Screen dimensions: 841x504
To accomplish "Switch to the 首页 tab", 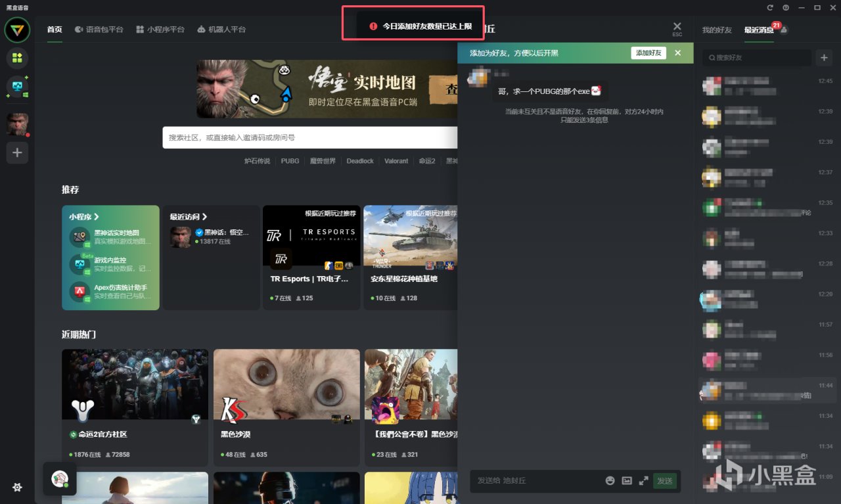I will coord(55,30).
